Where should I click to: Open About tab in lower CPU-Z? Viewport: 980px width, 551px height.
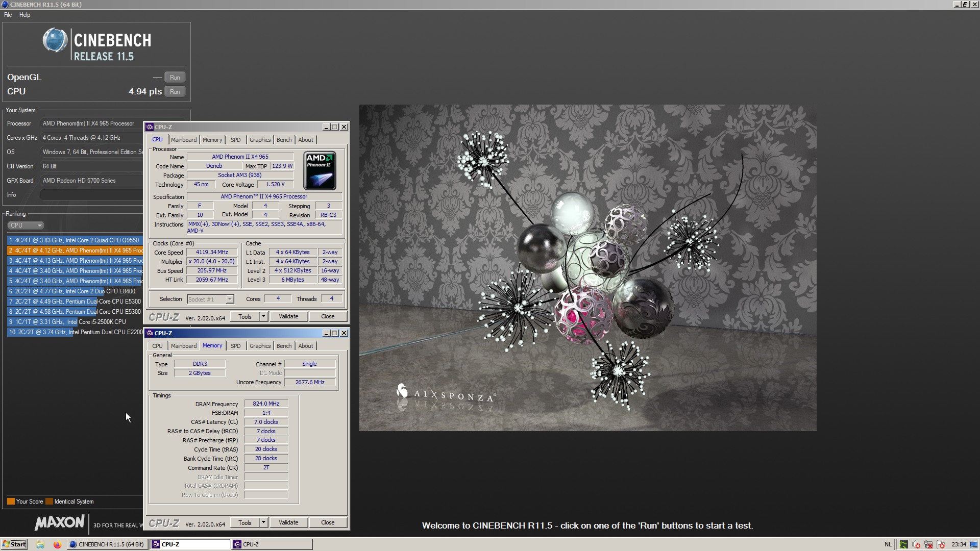point(306,346)
